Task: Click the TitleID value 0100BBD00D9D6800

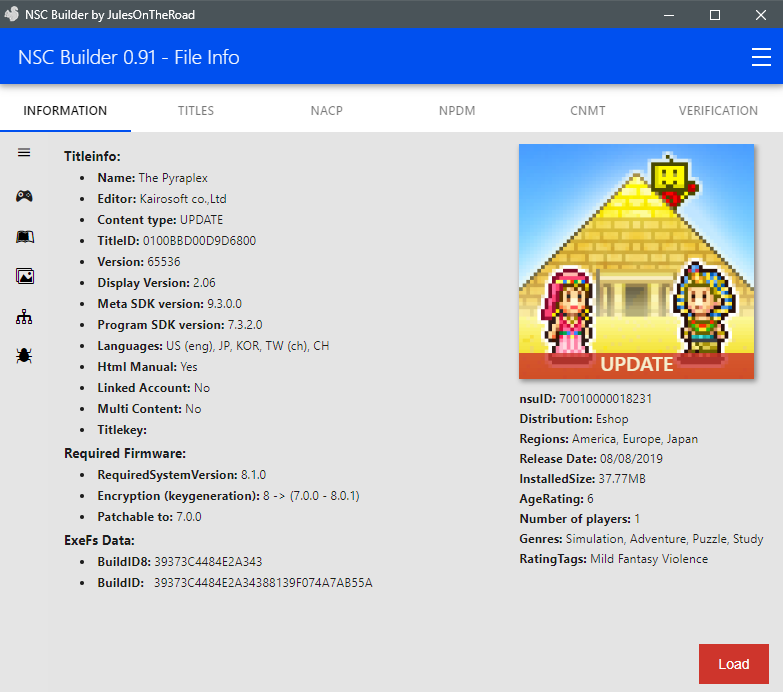Action: [x=199, y=241]
